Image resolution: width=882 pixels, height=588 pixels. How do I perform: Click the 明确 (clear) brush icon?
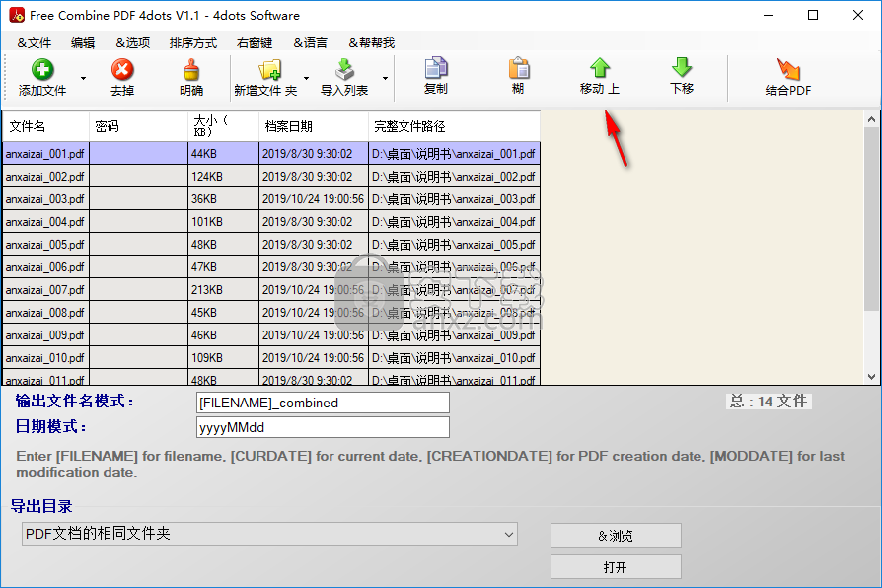tap(191, 70)
